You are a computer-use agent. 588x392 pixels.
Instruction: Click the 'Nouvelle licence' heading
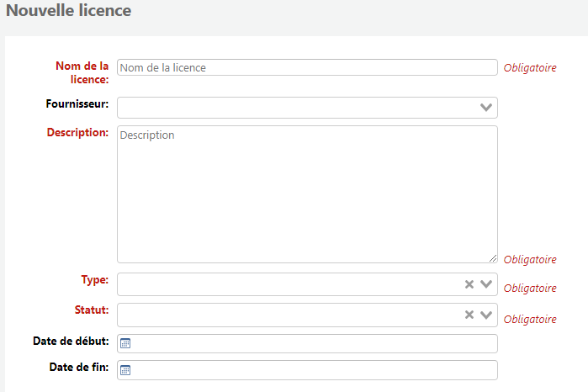69,10
